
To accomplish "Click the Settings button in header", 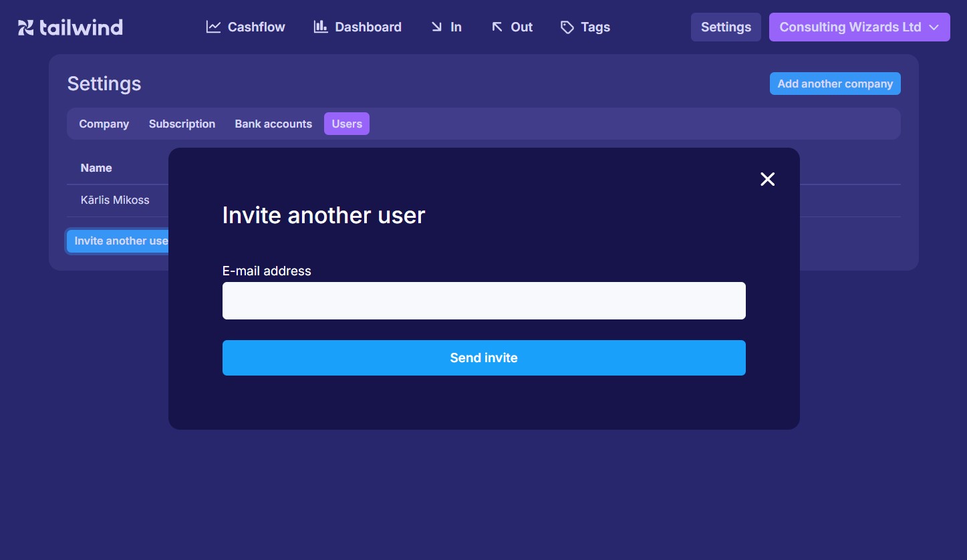I will point(726,27).
